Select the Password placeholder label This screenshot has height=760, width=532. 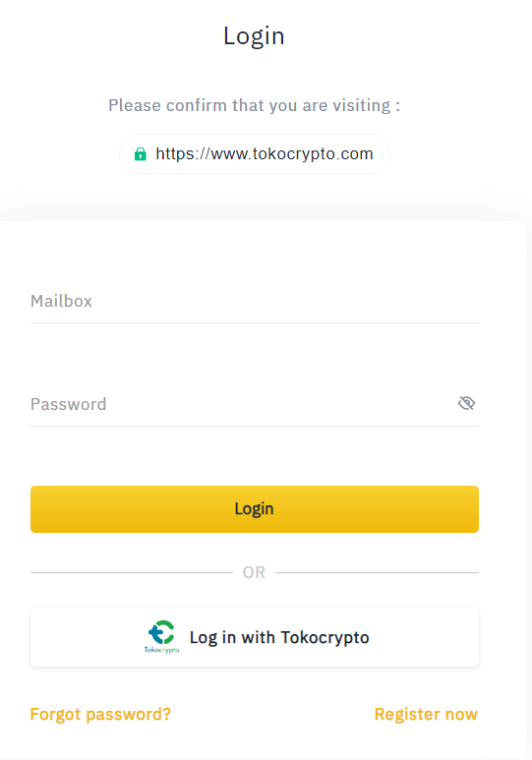point(69,404)
